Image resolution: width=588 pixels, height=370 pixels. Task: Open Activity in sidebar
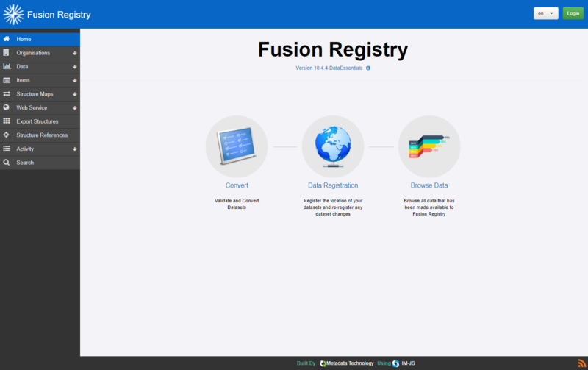[40, 149]
